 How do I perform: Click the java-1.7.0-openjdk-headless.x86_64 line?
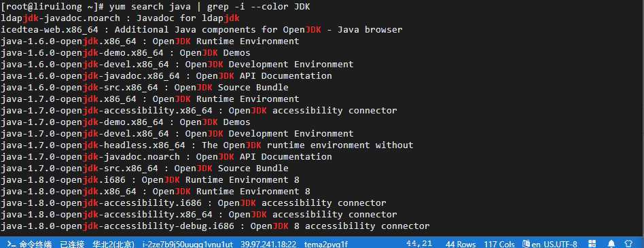[207, 145]
